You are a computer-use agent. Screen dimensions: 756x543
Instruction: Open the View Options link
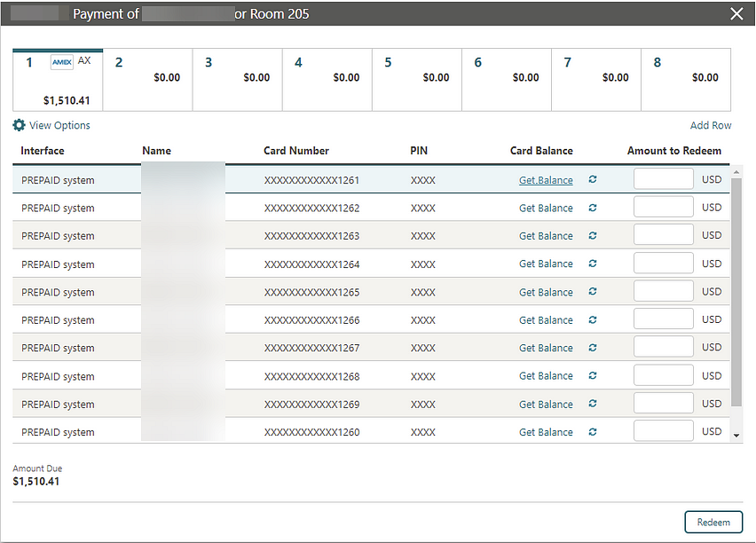click(59, 125)
